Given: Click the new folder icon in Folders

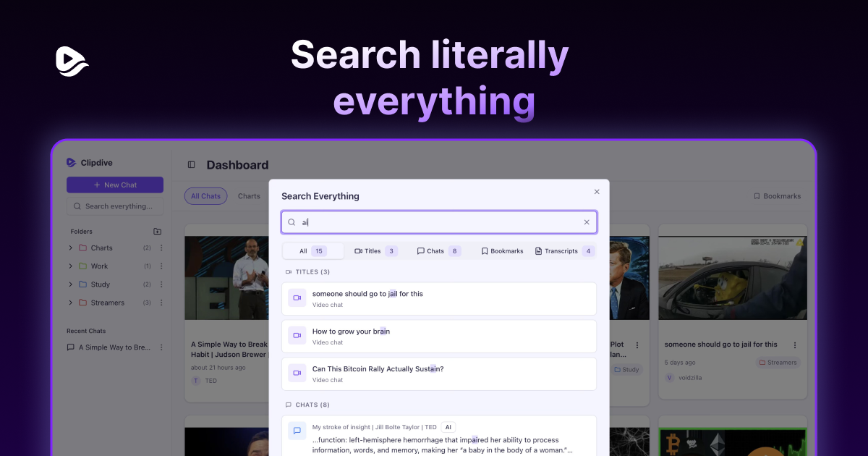Looking at the screenshot, I should coord(158,232).
